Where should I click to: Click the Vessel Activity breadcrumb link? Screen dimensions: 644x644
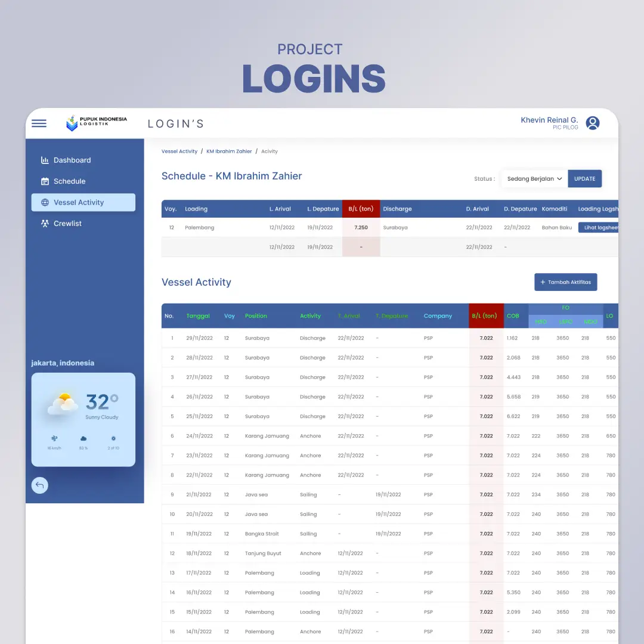coord(179,151)
